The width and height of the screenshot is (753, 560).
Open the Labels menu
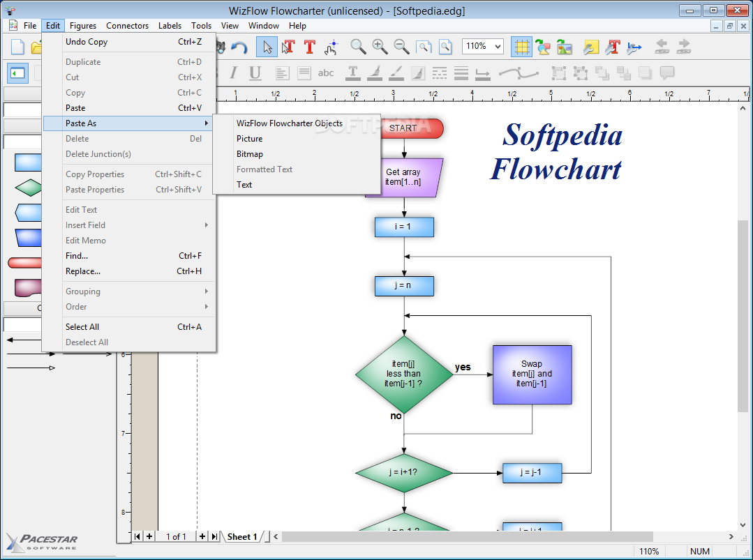pos(170,25)
